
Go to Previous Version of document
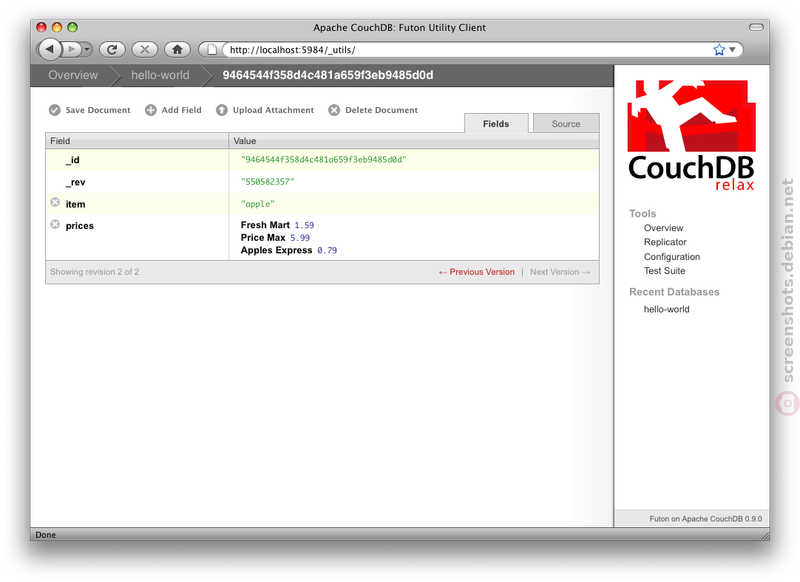click(x=477, y=272)
